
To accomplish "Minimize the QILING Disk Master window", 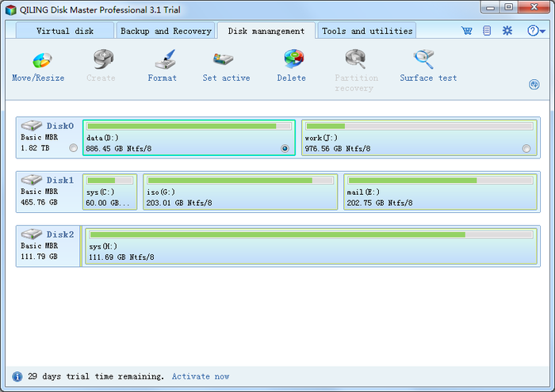I will click(490, 7).
